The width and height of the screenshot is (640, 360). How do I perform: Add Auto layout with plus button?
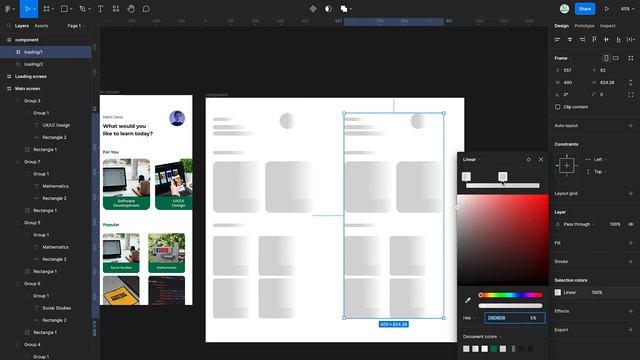coord(631,126)
